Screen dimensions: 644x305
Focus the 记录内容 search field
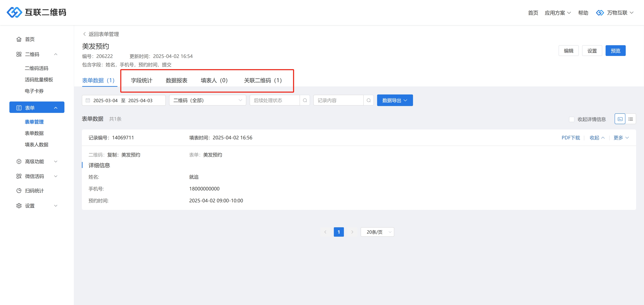338,100
